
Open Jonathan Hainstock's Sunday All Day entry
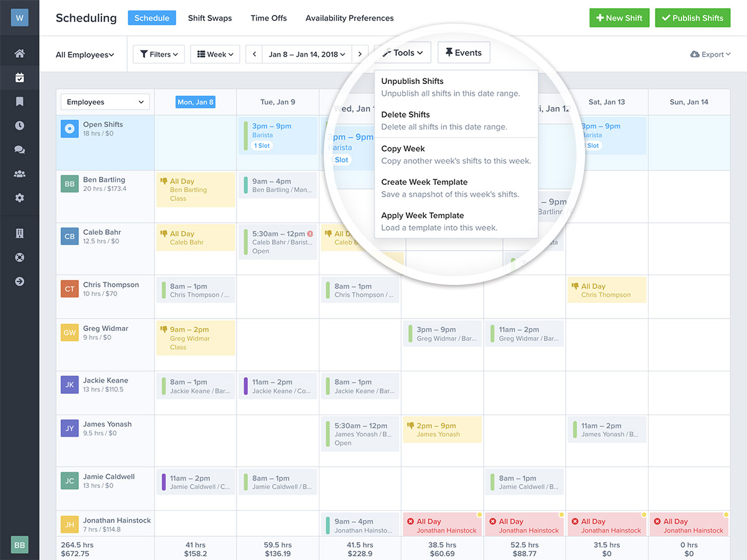(689, 525)
